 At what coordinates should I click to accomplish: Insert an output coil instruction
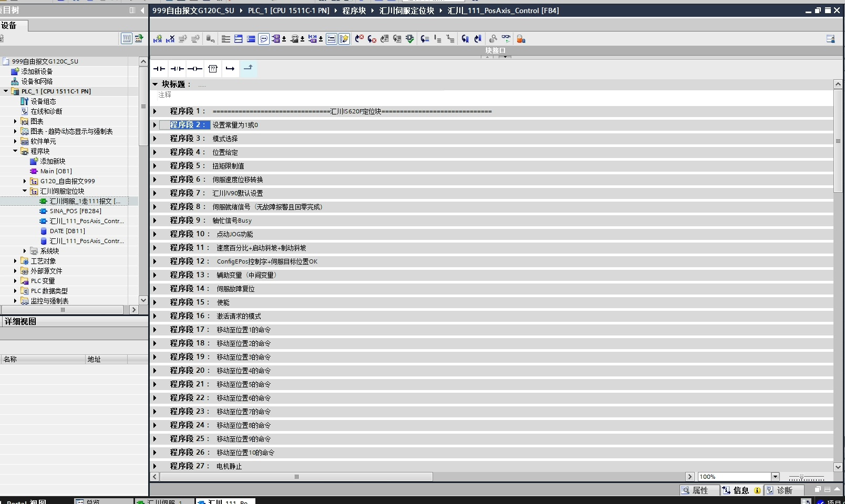(x=195, y=68)
